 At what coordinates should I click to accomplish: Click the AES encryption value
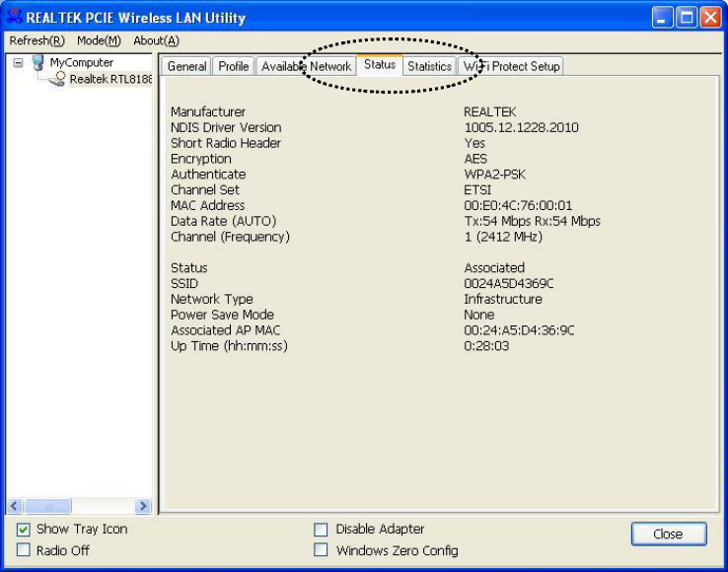coord(475,159)
